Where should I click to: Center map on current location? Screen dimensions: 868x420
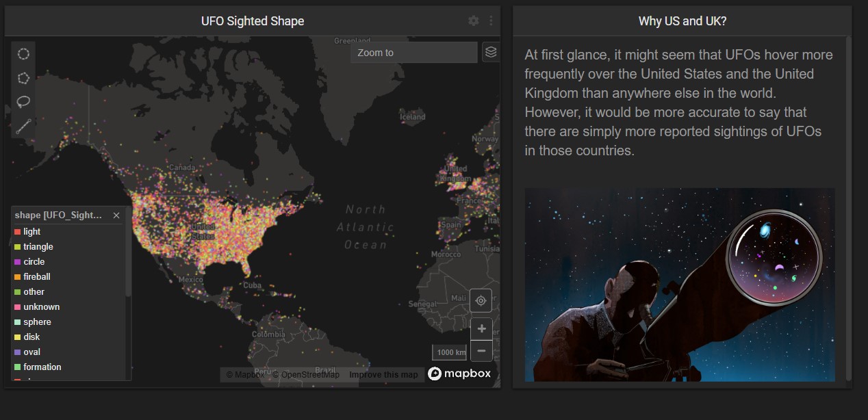[x=481, y=300]
